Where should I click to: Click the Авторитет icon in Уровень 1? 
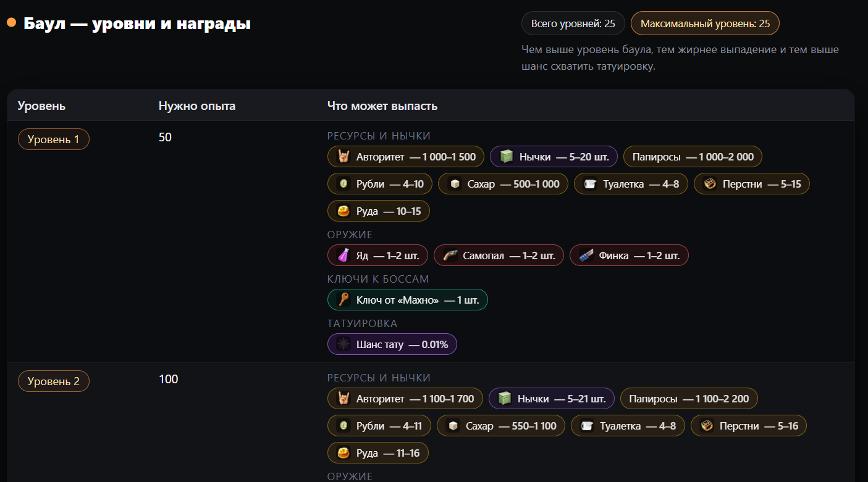tap(343, 157)
